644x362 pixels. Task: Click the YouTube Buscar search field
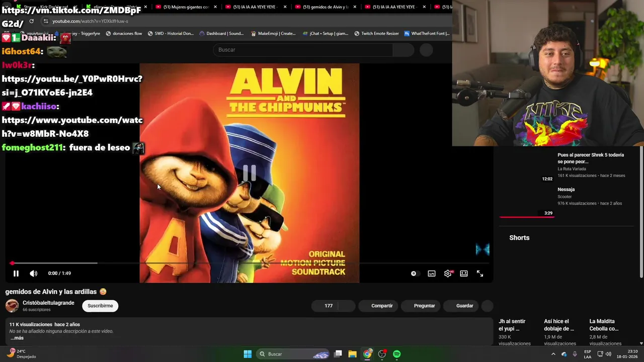[303, 50]
